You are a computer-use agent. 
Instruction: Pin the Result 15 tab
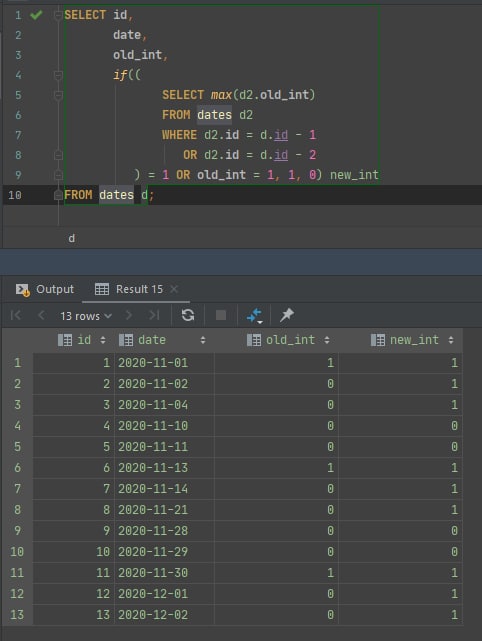(287, 315)
